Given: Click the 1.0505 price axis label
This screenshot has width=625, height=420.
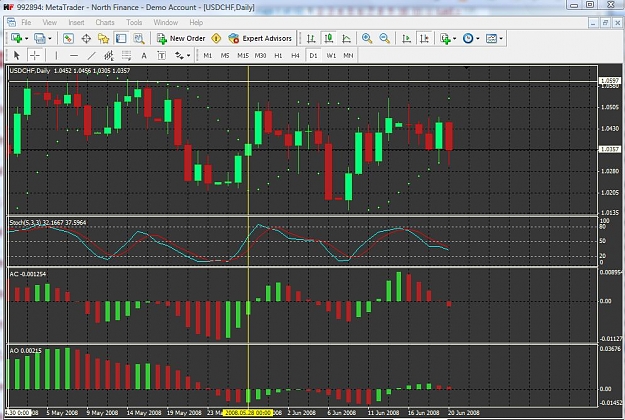Looking at the screenshot, I should [610, 107].
